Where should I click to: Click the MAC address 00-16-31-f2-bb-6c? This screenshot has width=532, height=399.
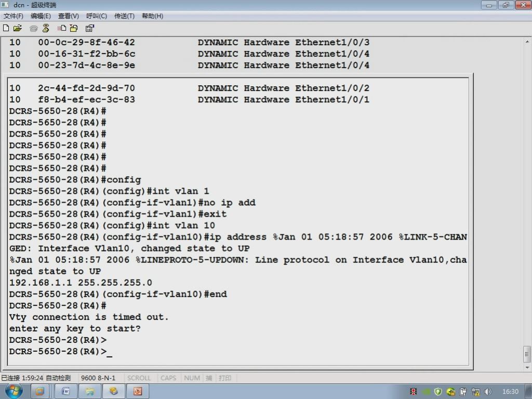(87, 54)
